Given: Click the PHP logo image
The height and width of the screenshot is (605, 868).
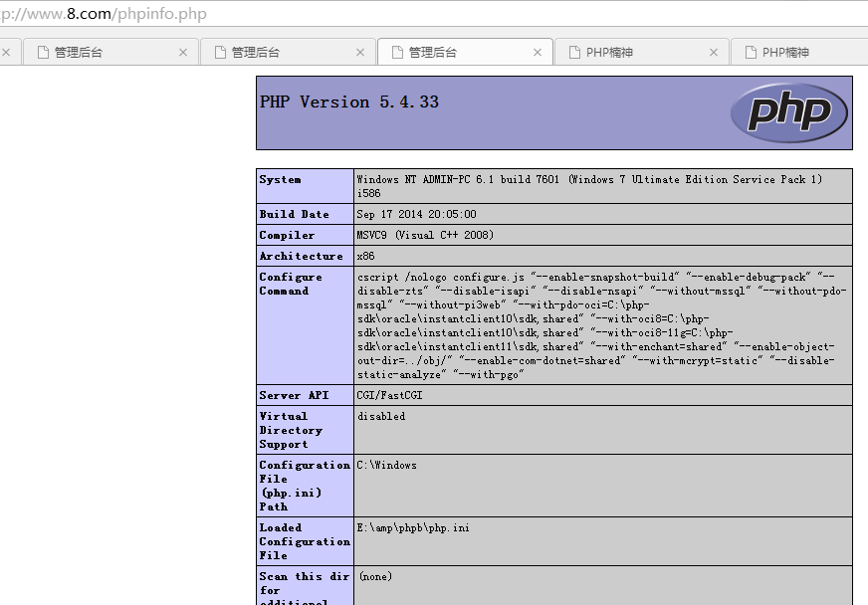Looking at the screenshot, I should click(x=789, y=112).
